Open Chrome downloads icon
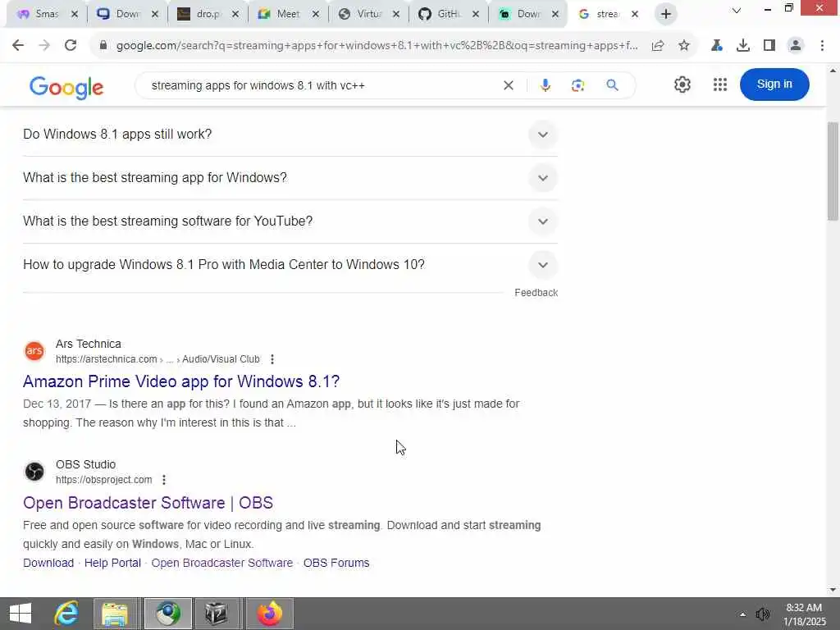 pyautogui.click(x=743, y=46)
